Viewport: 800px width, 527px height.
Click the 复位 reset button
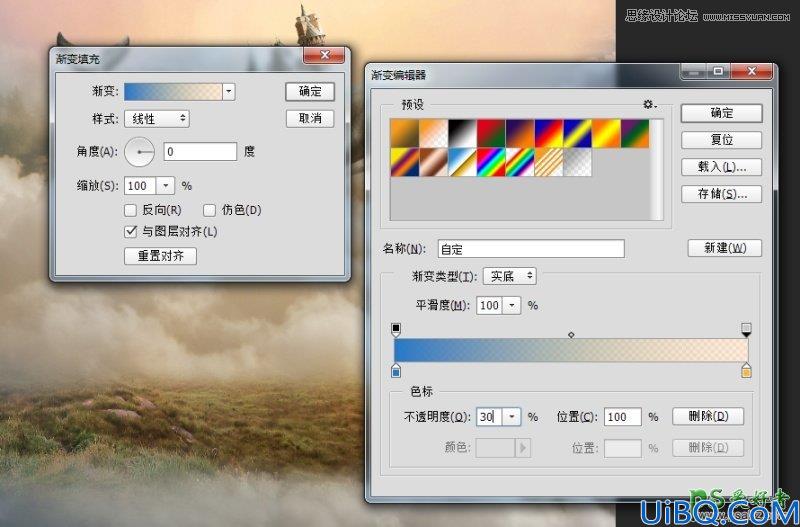tap(721, 140)
